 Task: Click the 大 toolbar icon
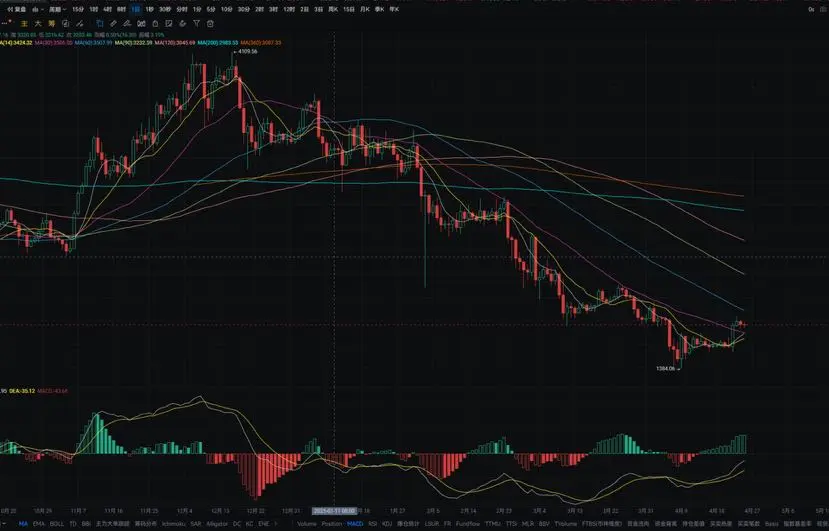(x=38, y=24)
